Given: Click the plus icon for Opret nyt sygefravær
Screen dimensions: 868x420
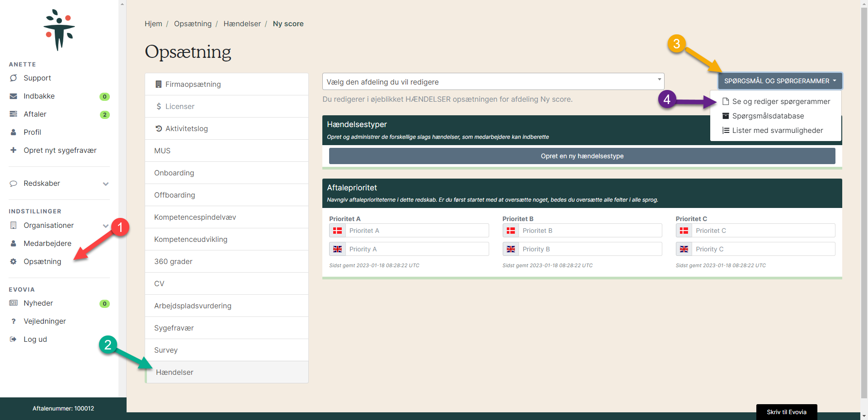Looking at the screenshot, I should (14, 150).
